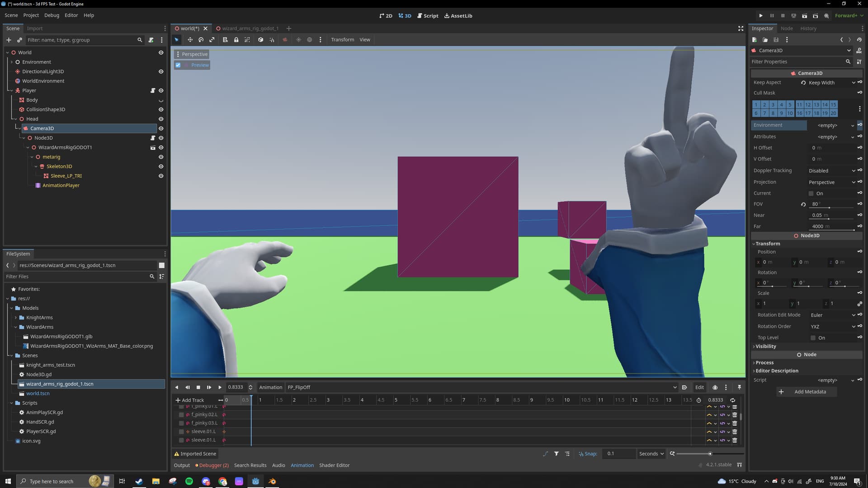Viewport: 868px width, 488px height.
Task: Open the Player node script icon
Action: pyautogui.click(x=153, y=90)
